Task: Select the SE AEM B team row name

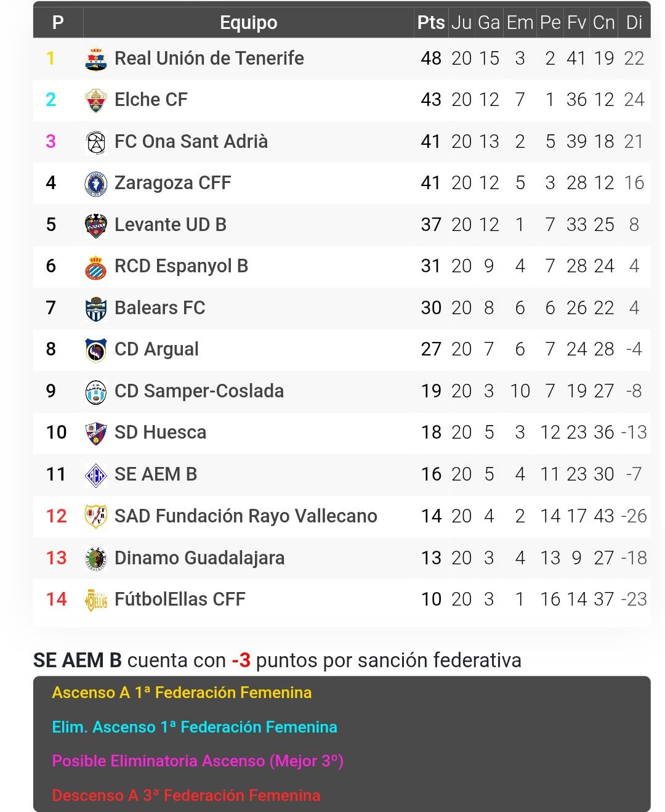Action: coord(156,474)
